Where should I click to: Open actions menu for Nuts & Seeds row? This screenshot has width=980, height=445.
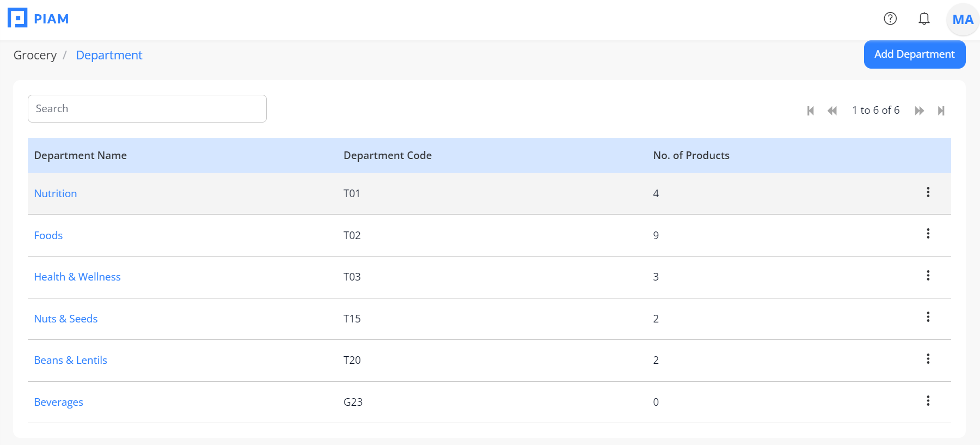click(x=928, y=317)
